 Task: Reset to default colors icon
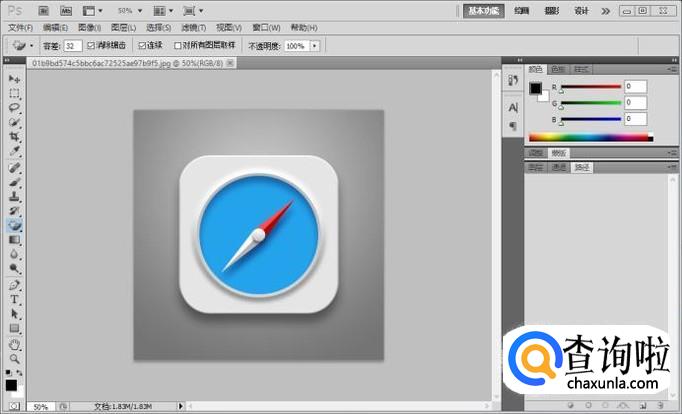tap(8, 373)
